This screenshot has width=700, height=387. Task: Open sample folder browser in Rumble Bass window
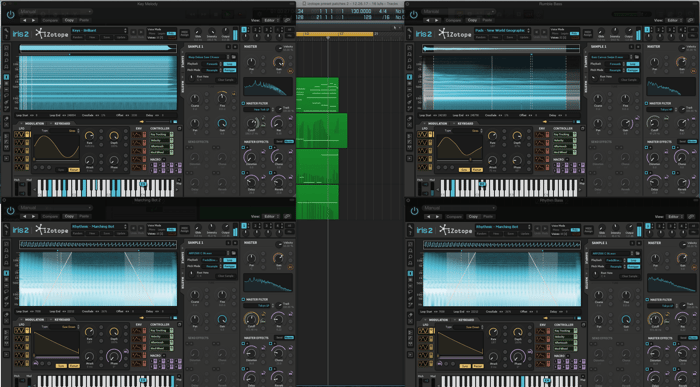pos(637,57)
